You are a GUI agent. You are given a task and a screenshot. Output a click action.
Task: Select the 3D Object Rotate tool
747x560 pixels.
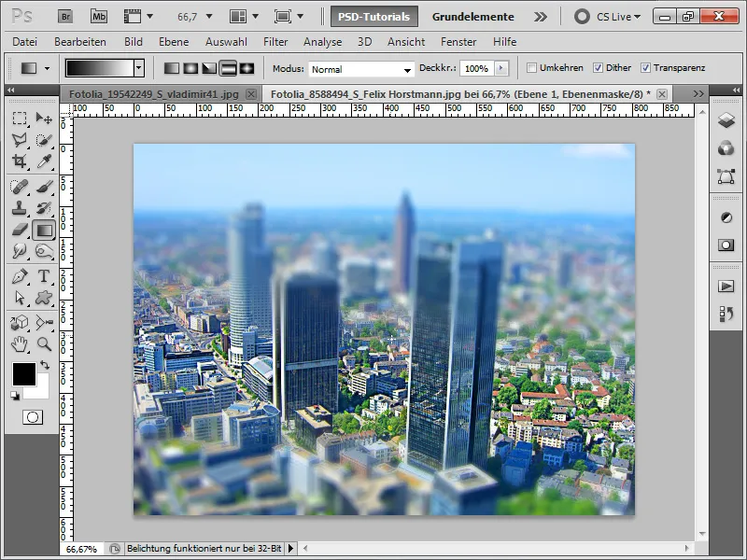tap(20, 322)
